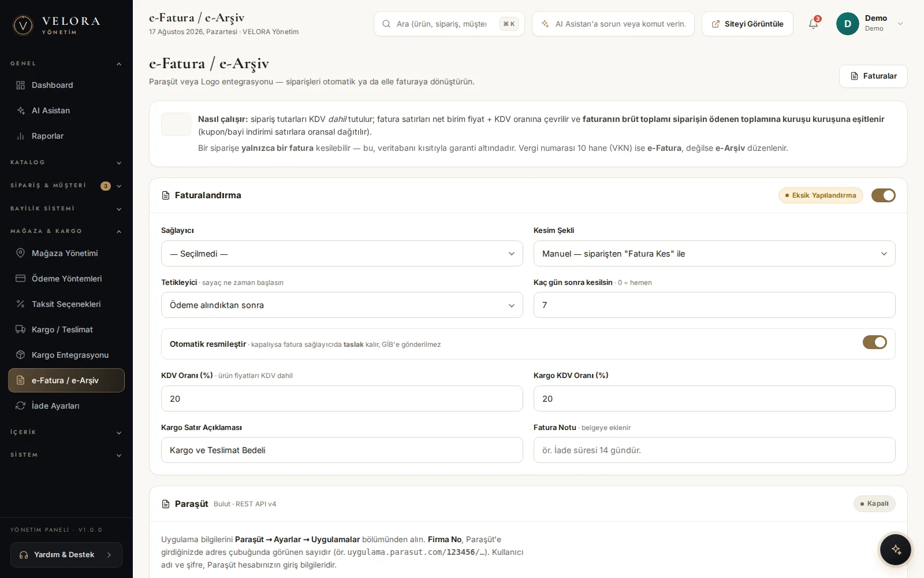Open the floating AI assistant button
Viewport: 924px width, 578px height.
pyautogui.click(x=896, y=550)
